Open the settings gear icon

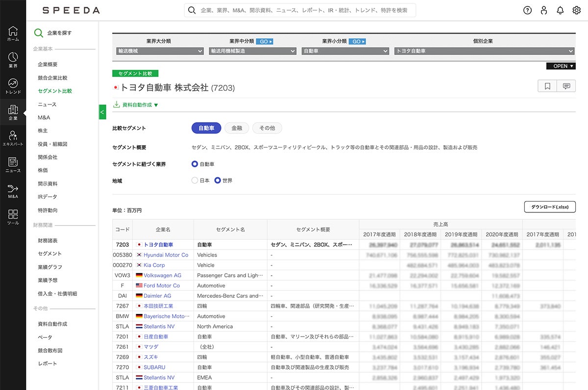coord(576,10)
